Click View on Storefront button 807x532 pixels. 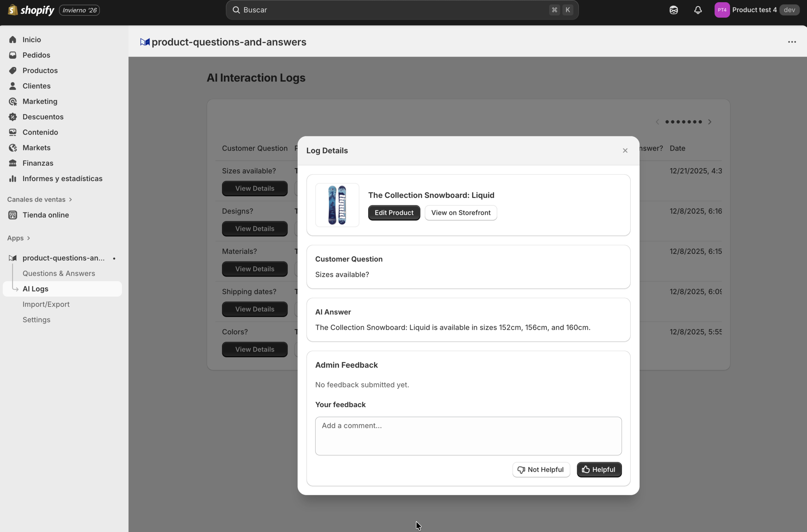click(x=461, y=213)
